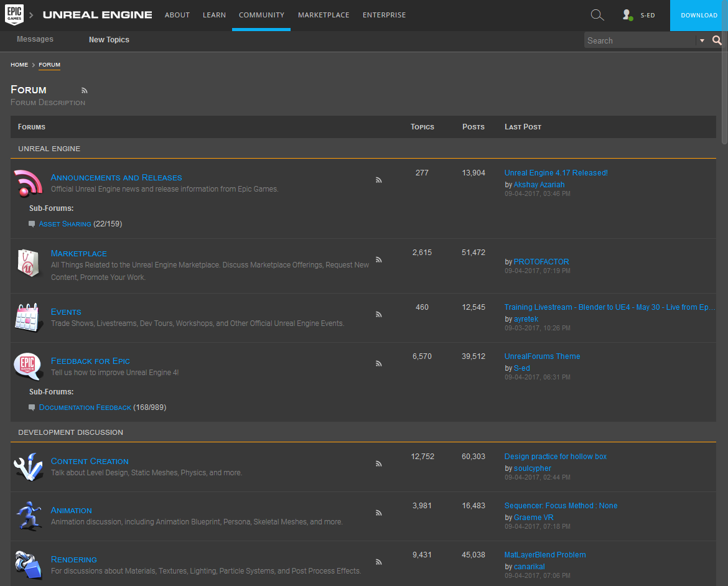The height and width of the screenshot is (586, 728).
Task: Click the Announcements and Releases forum icon
Action: click(x=27, y=184)
